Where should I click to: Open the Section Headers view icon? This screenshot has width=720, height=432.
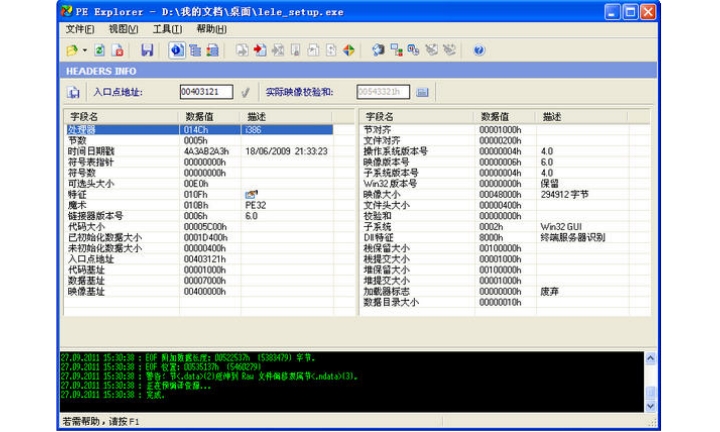pos(212,50)
